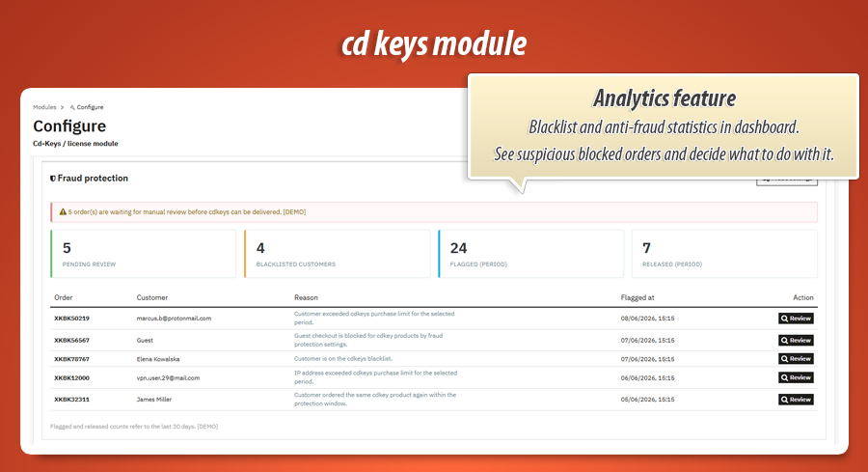Open the Blacklisted Customers stat card
Image resolution: width=868 pixels, height=472 pixels.
tap(338, 254)
